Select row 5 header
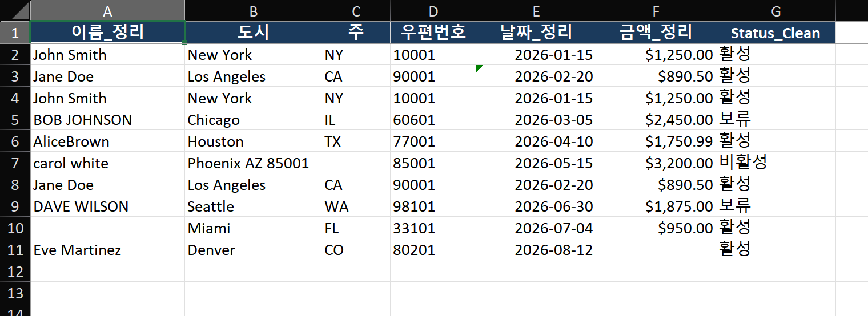This screenshot has width=868, height=316. click(x=15, y=119)
